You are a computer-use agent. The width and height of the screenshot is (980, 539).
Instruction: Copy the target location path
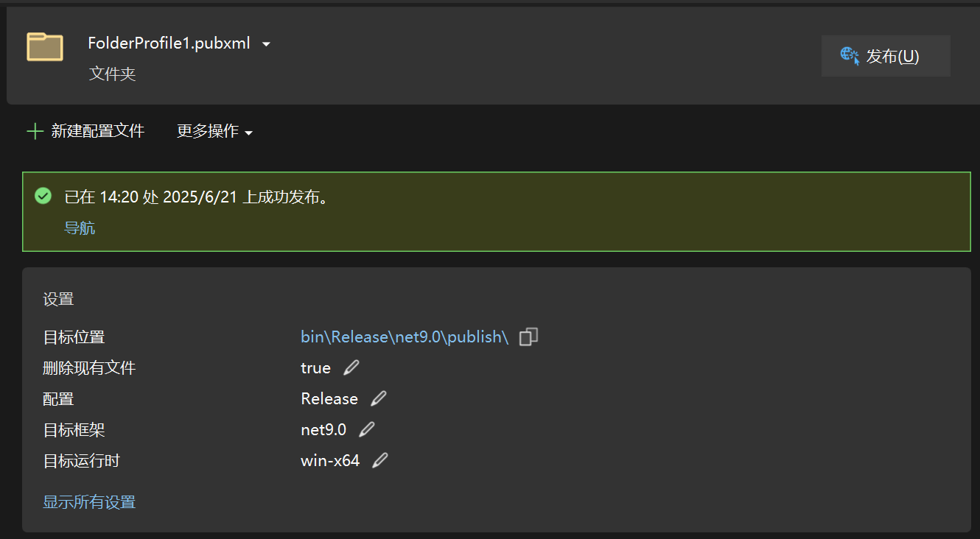(528, 337)
